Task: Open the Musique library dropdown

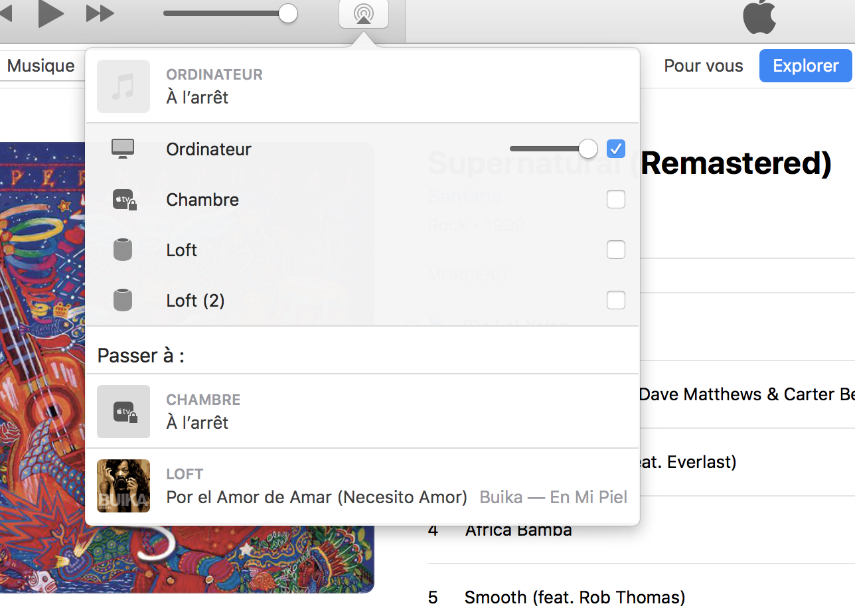Action: 40,66
